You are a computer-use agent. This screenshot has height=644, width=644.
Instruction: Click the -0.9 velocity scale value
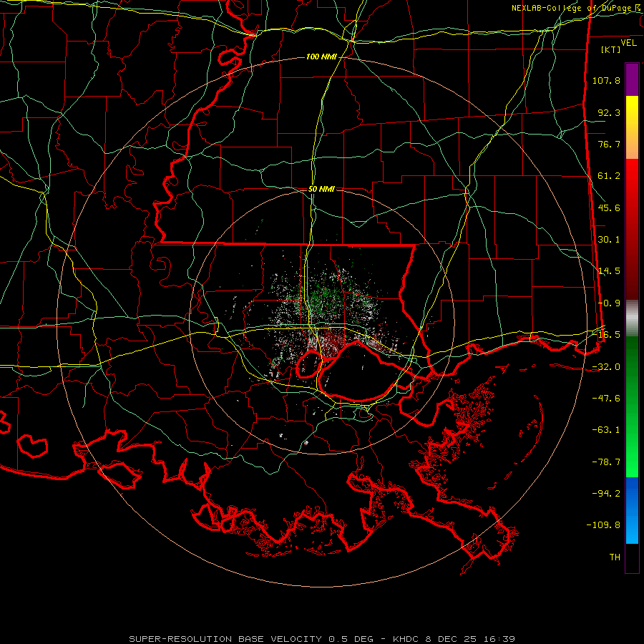[609, 303]
